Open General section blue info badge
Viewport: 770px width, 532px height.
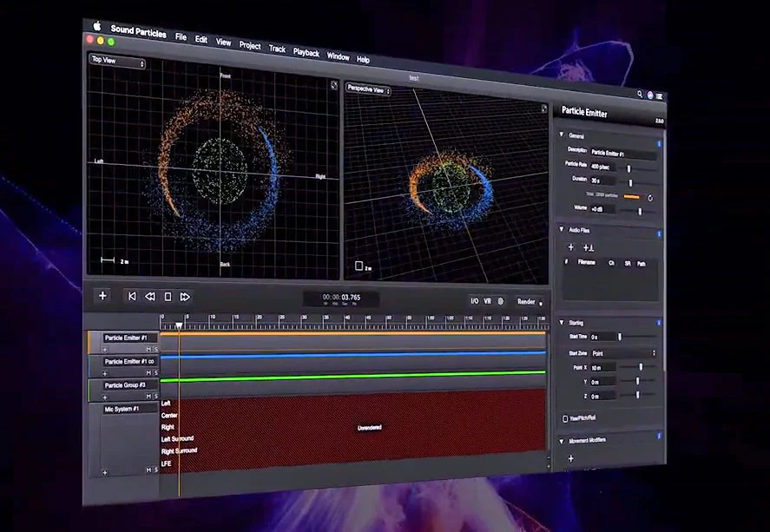[659, 144]
